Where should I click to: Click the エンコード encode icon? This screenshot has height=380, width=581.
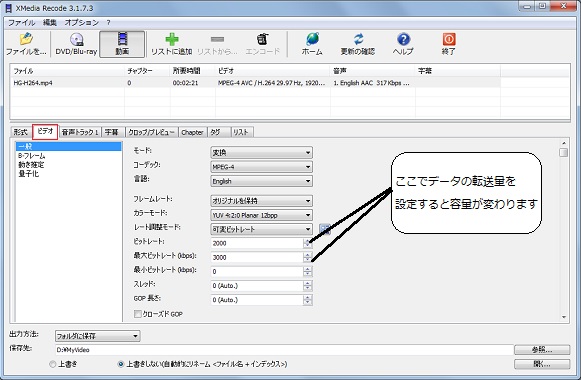point(262,39)
